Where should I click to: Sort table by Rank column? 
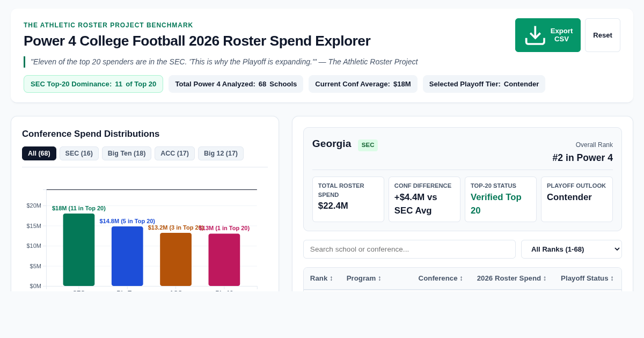(x=321, y=278)
